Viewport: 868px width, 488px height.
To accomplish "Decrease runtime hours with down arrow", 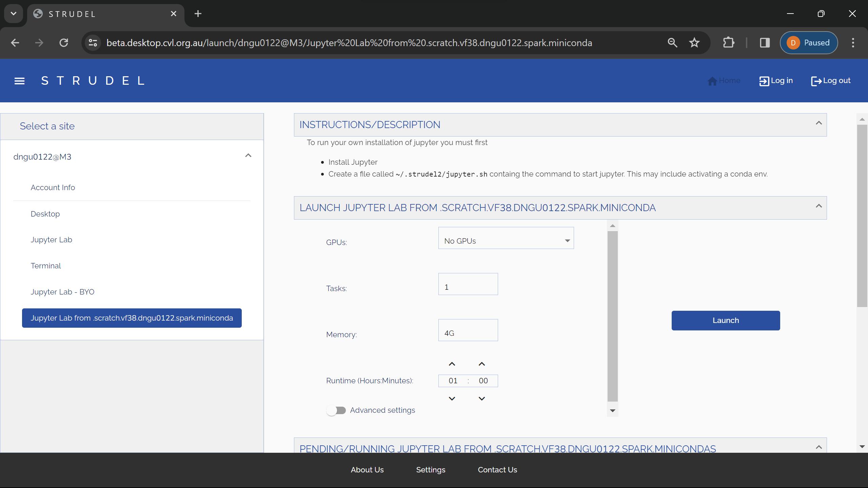I will click(x=452, y=399).
